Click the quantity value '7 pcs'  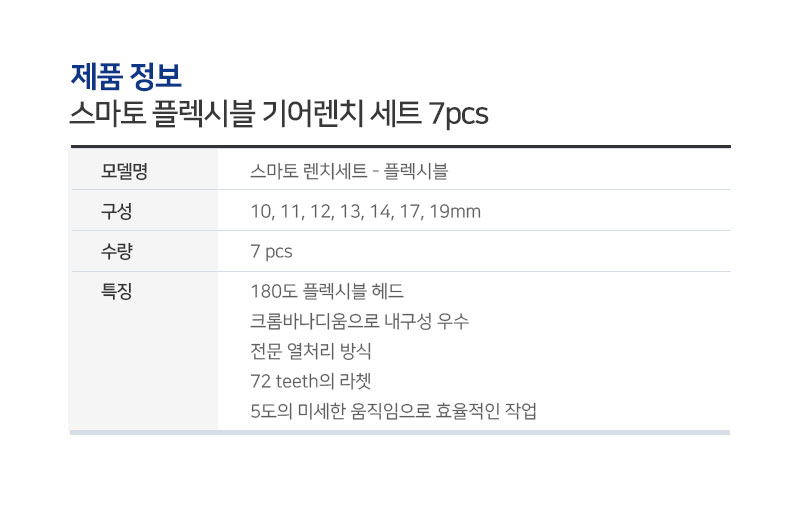[x=271, y=252]
